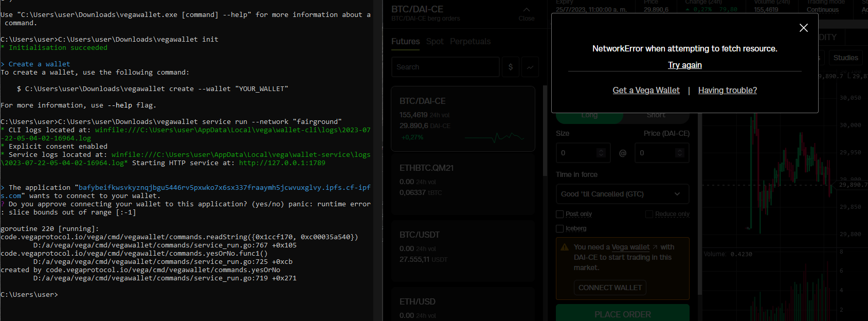The width and height of the screenshot is (868, 321).
Task: Click the 24h Volume 155,4619 header value
Action: pos(766,10)
